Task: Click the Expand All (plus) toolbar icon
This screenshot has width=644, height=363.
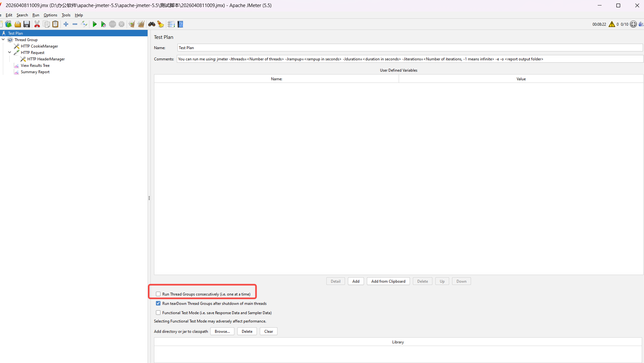Action: (x=66, y=24)
